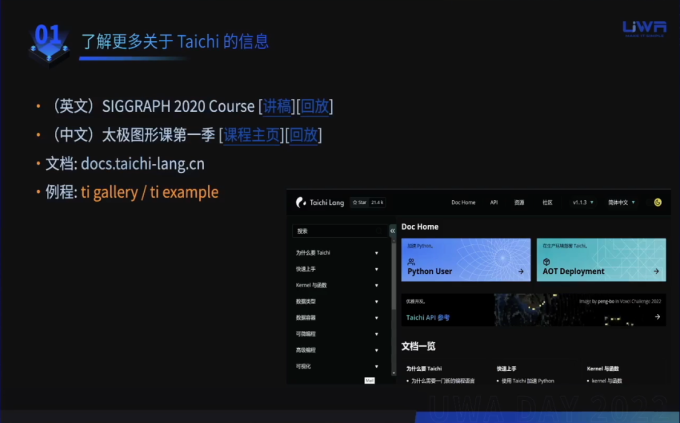The height and width of the screenshot is (423, 680).
Task: Click the 文档一览 heading
Action: click(418, 346)
